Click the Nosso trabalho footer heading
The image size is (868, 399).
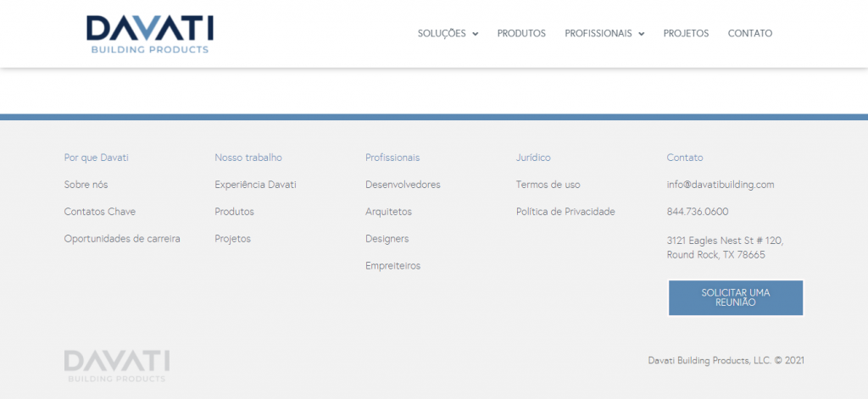[248, 158]
